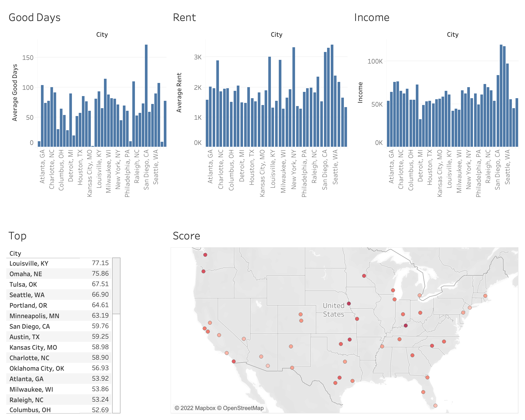Image resolution: width=525 pixels, height=420 pixels.
Task: Click the City column header in Top table
Action: coord(15,254)
